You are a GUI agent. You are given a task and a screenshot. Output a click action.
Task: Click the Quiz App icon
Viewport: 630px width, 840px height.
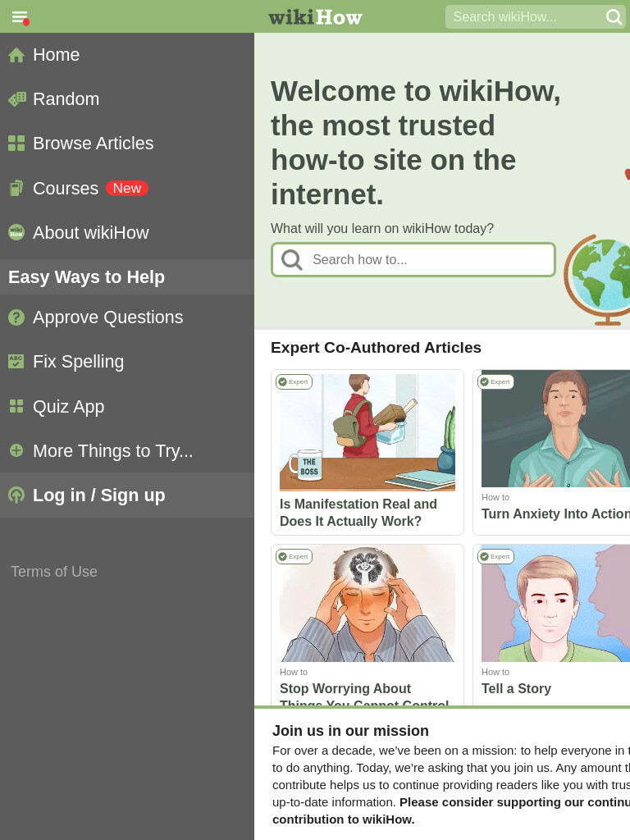click(16, 407)
